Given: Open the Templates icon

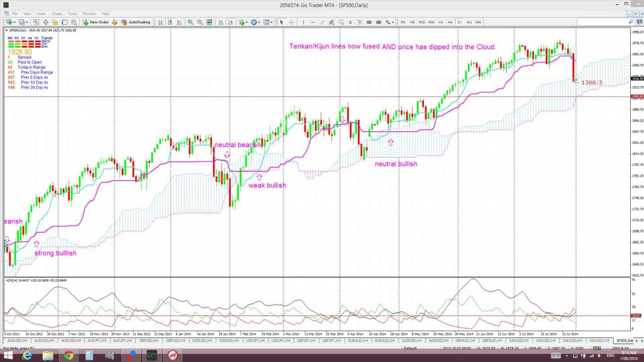Looking at the screenshot, I should tap(266, 22).
